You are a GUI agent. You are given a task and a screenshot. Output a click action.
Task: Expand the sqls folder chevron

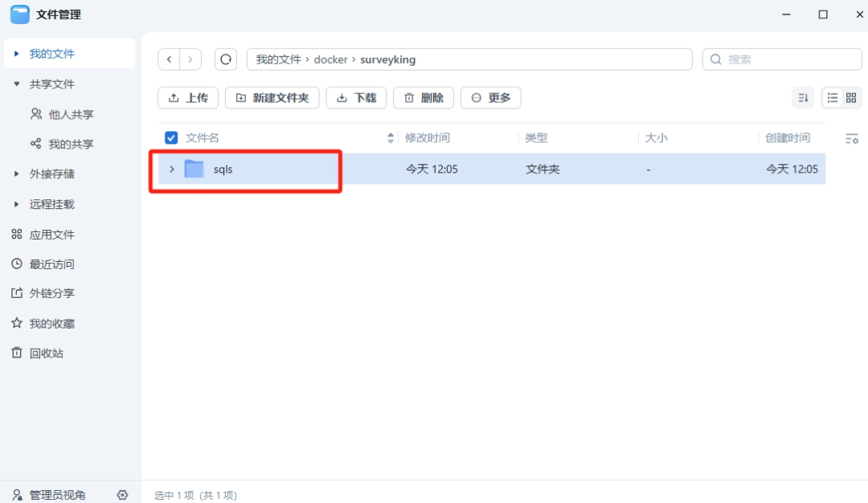[171, 170]
